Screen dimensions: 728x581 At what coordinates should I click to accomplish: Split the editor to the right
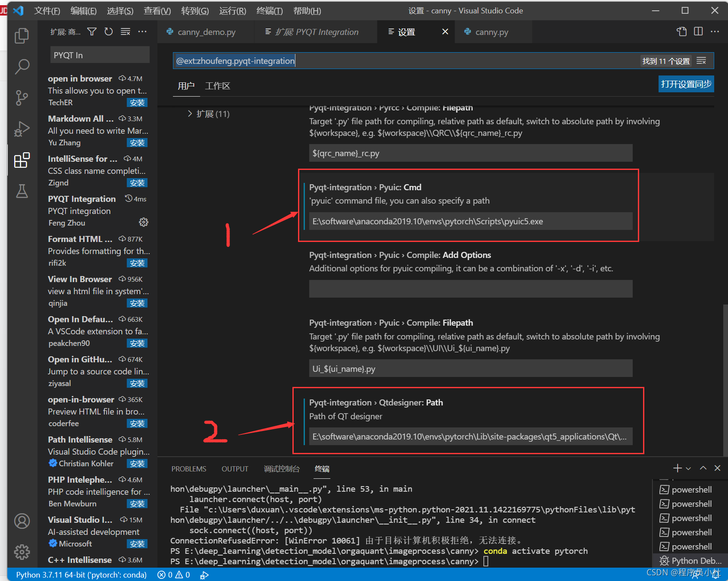tap(698, 31)
